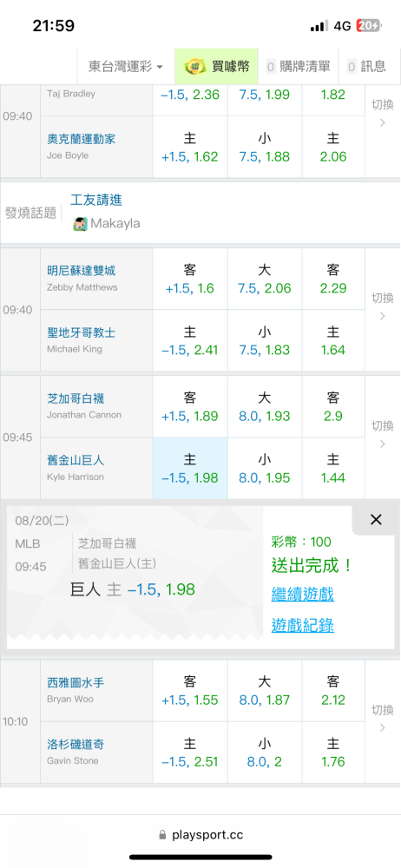The height and width of the screenshot is (868, 401).
Task: Open the 遊戲紀錄 link
Action: coord(302,626)
